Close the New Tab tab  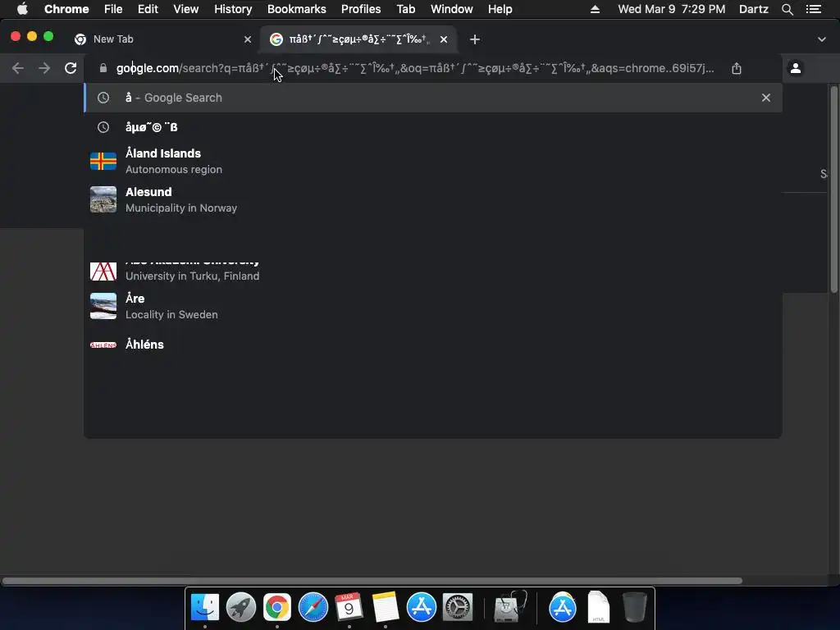point(248,39)
